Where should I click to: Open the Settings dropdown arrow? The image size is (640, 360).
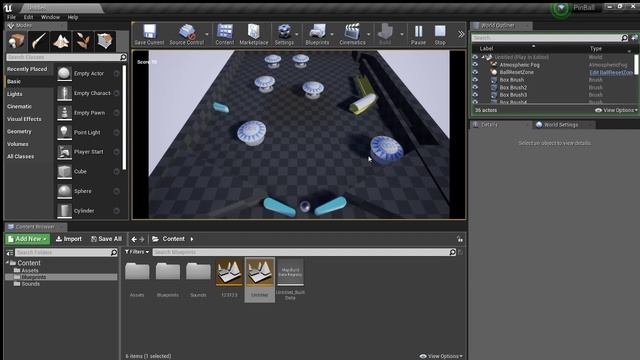coord(297,34)
